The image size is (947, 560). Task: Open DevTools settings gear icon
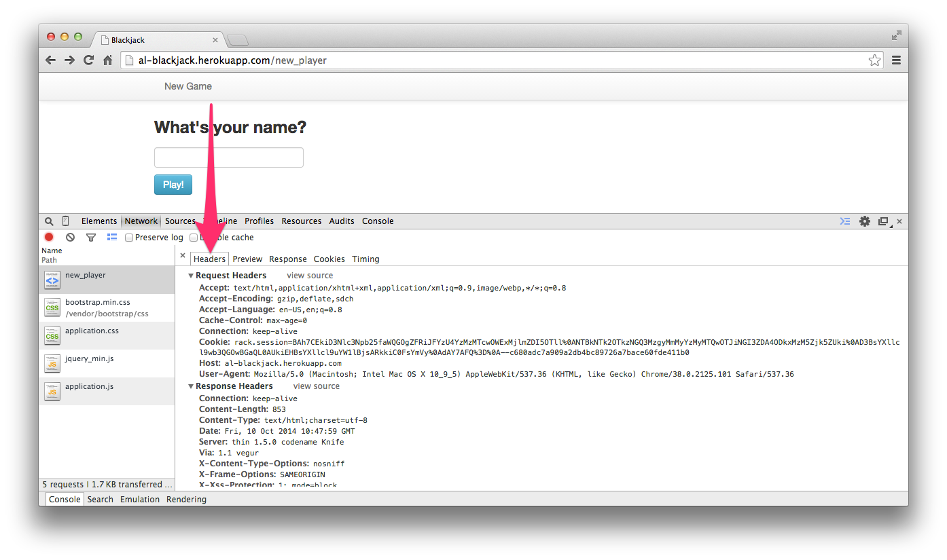865,221
